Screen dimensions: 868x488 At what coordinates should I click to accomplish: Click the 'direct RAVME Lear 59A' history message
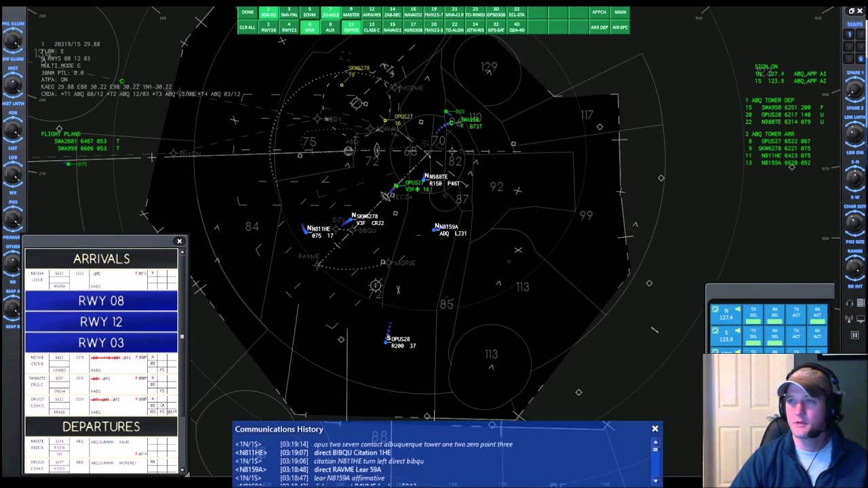pyautogui.click(x=347, y=469)
